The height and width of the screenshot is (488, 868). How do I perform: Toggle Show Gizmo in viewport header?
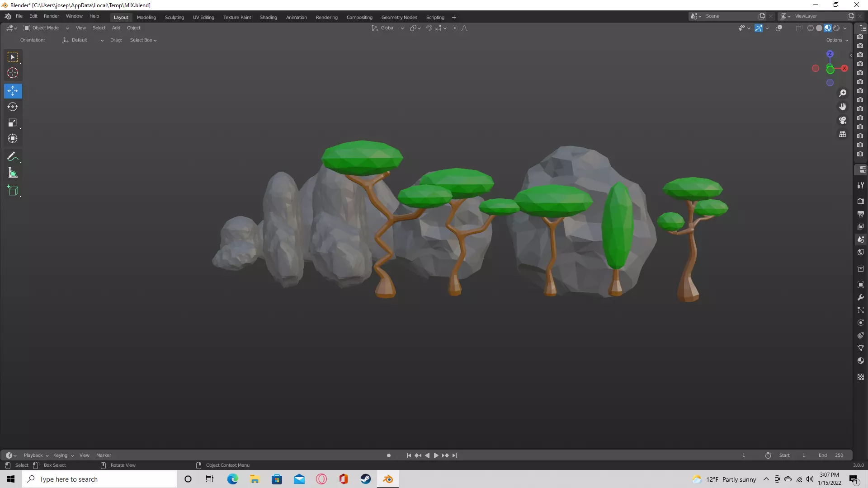point(759,28)
